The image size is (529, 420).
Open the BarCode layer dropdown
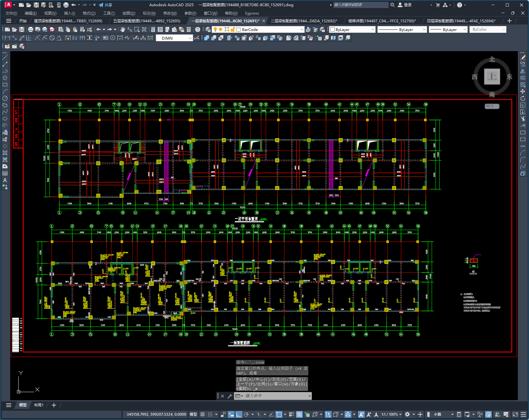tap(302, 29)
